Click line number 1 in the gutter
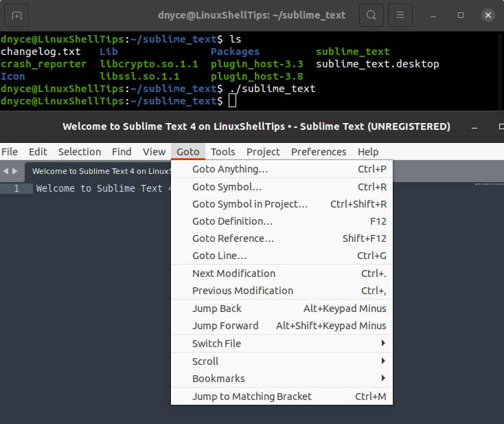The image size is (504, 424). 16,188
